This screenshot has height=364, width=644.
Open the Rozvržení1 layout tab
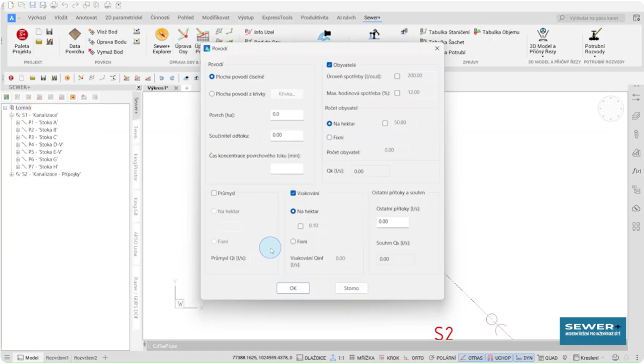[57, 358]
